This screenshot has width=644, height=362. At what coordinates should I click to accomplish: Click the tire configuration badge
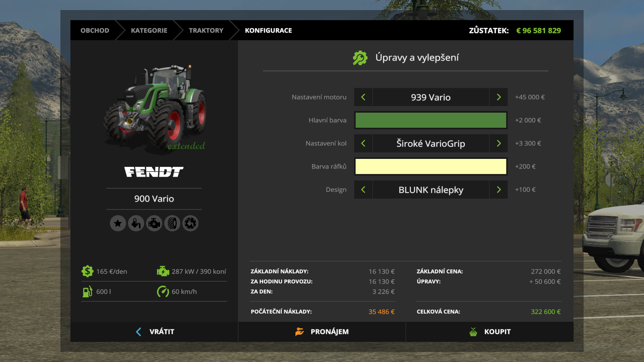pyautogui.click(x=172, y=223)
